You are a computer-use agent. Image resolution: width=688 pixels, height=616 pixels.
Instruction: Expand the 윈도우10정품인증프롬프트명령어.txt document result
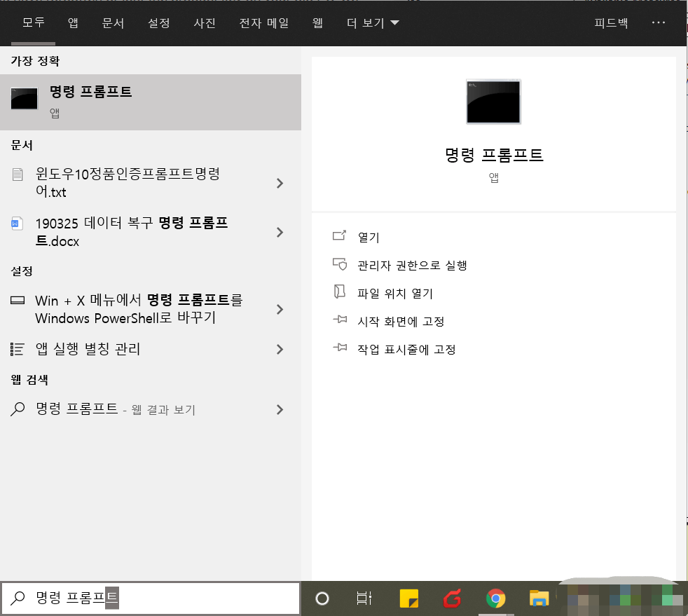(x=279, y=183)
